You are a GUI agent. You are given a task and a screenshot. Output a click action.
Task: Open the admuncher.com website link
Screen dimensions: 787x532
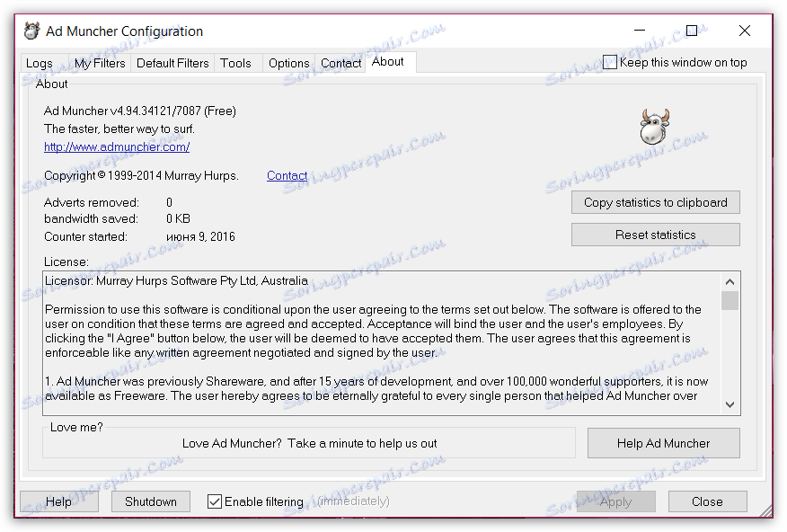117,147
